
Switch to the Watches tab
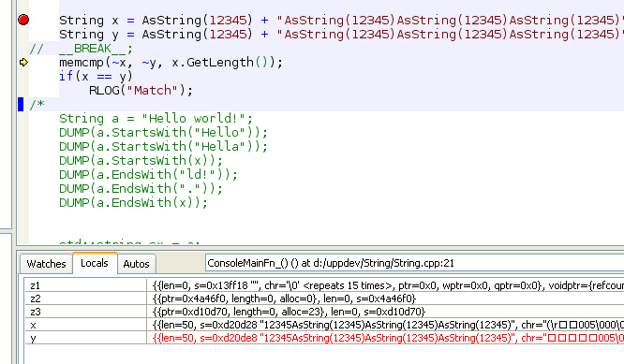coord(46,264)
